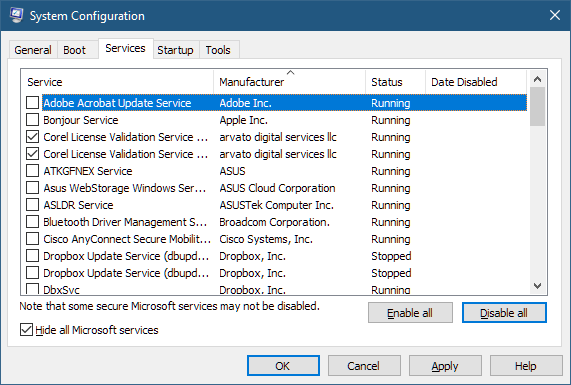Uncheck Hide all Microsoft services
This screenshot has width=571, height=385.
(26, 330)
